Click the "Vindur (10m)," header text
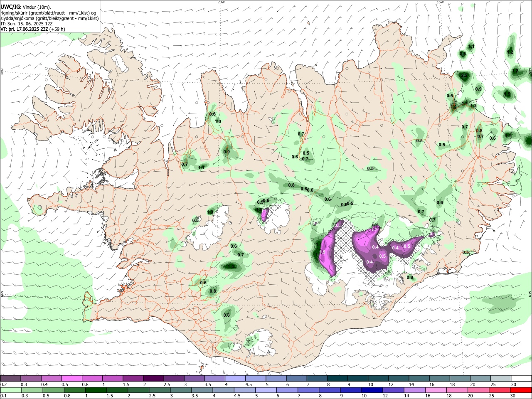 point(37,7)
